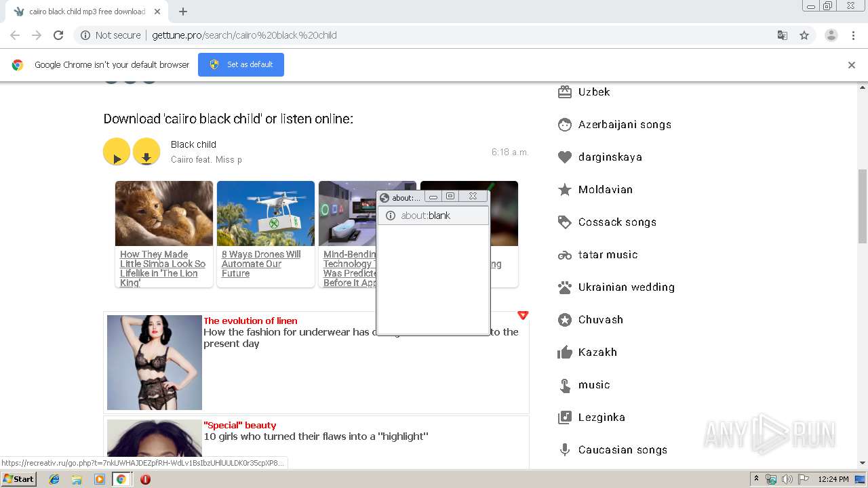
Task: Open the Caucasian songs genre
Action: pos(623,450)
